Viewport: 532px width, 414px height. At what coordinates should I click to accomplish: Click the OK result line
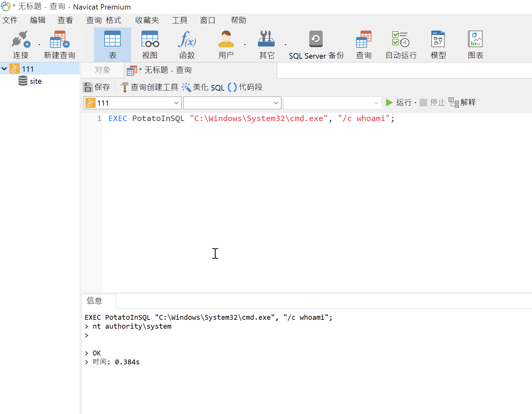point(97,353)
